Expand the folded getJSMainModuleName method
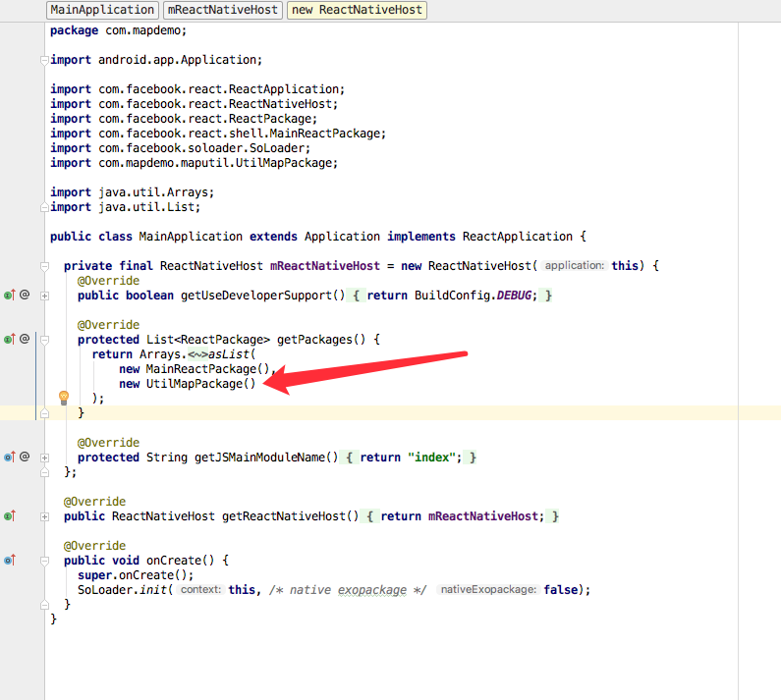This screenshot has width=781, height=700. pyautogui.click(x=44, y=458)
